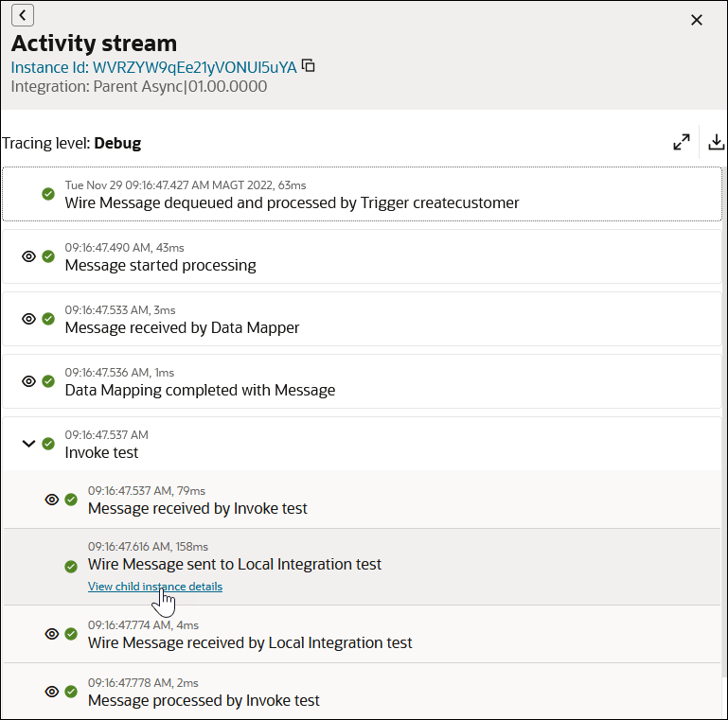Select 'Wire Message dequeued and processed by Trigger createcustomer'
This screenshot has width=728, height=720.
click(292, 203)
